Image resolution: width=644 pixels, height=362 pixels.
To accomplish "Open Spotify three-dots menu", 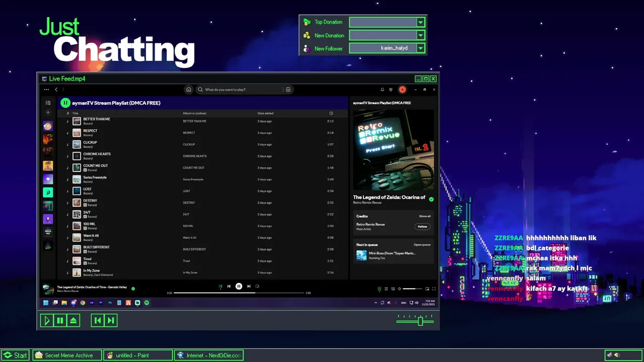I will click(46, 89).
